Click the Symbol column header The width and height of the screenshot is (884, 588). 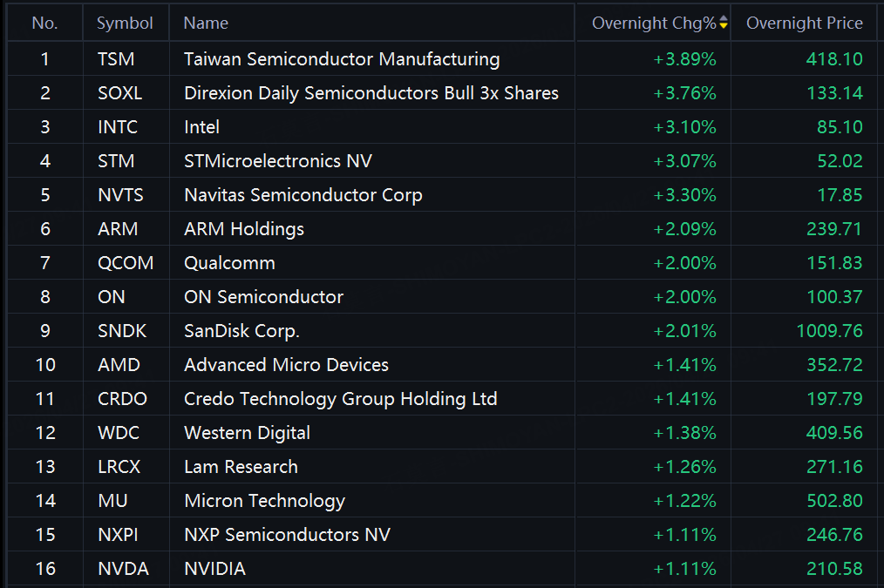[x=125, y=24]
